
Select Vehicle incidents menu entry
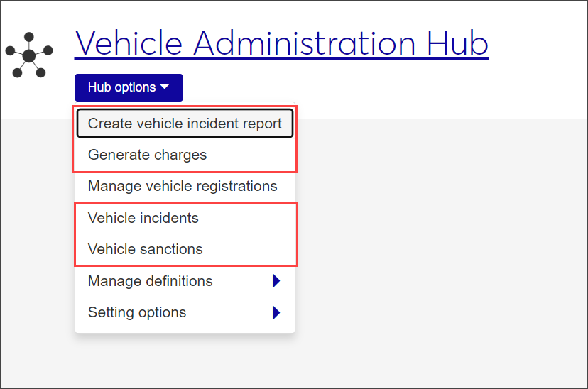143,218
